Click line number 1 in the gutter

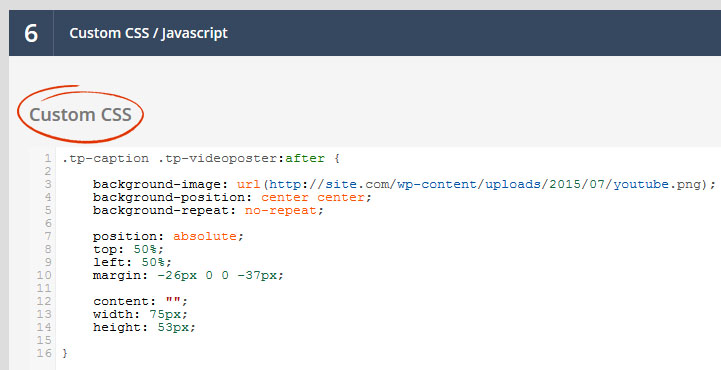47,159
